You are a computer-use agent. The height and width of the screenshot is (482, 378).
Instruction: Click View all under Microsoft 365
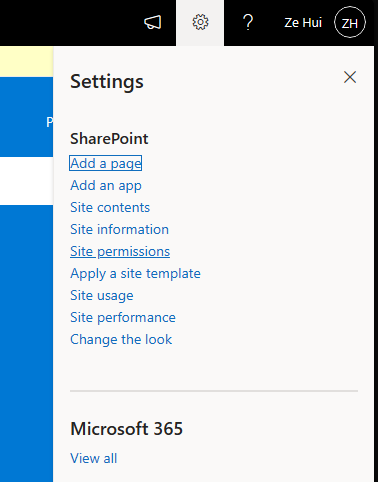94,458
